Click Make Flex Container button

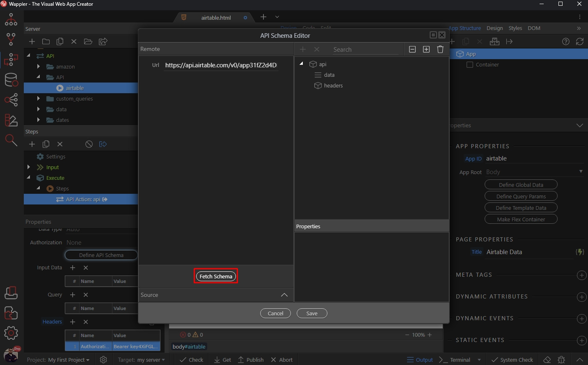pos(521,219)
